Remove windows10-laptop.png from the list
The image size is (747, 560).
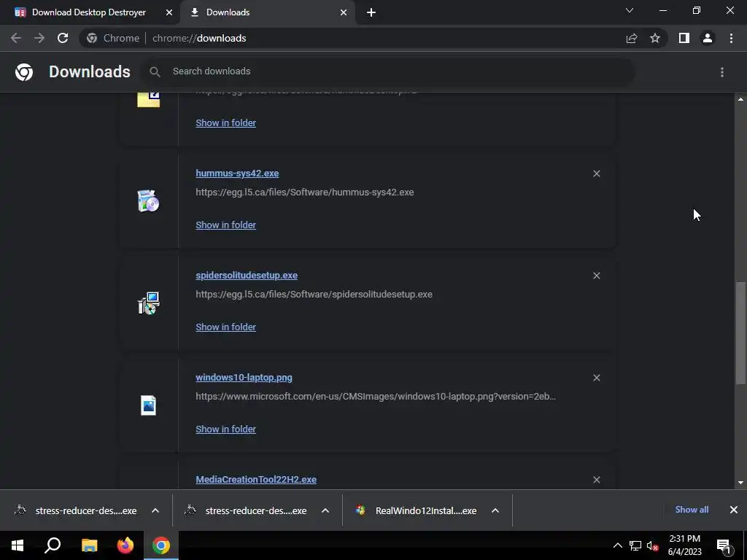point(597,378)
